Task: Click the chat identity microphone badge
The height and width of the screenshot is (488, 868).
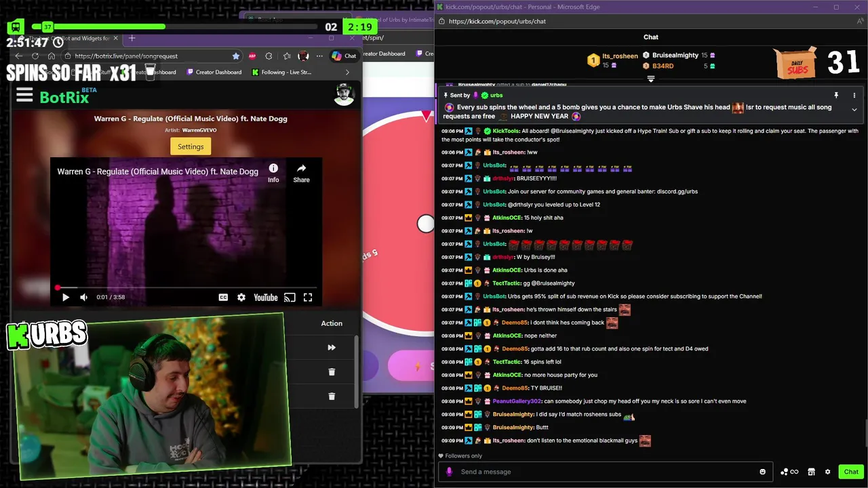Action: coord(448,472)
